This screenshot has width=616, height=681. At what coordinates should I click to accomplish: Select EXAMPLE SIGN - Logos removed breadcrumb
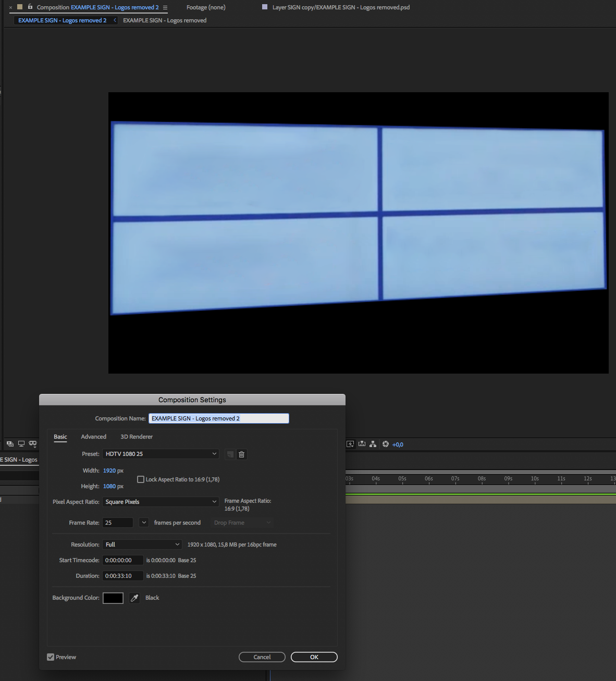(x=165, y=20)
